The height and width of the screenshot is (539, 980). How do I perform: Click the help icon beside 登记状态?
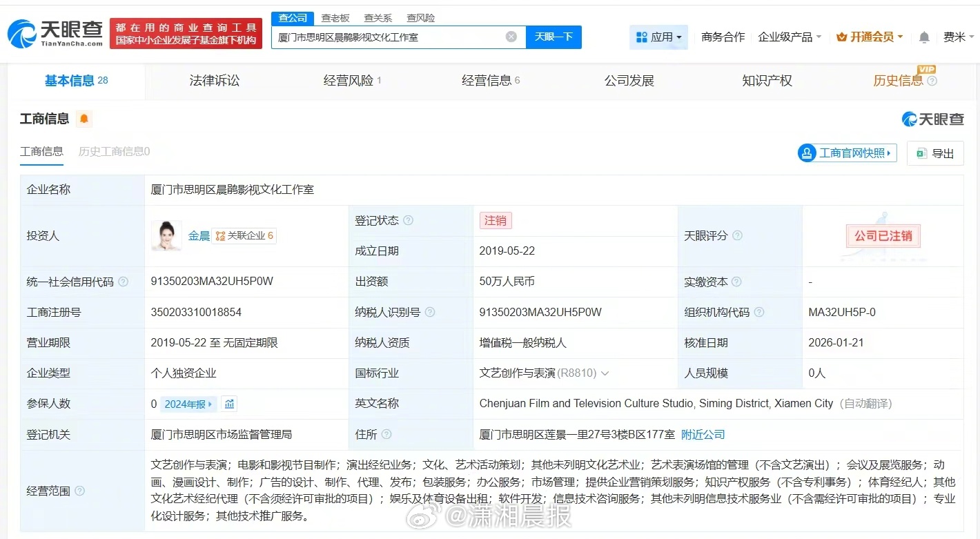(x=409, y=220)
